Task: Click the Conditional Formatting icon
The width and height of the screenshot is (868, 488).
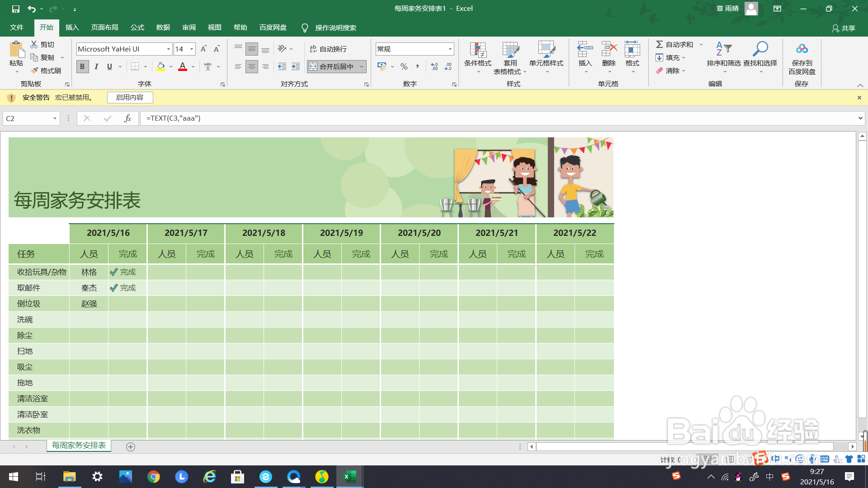Action: (x=477, y=51)
